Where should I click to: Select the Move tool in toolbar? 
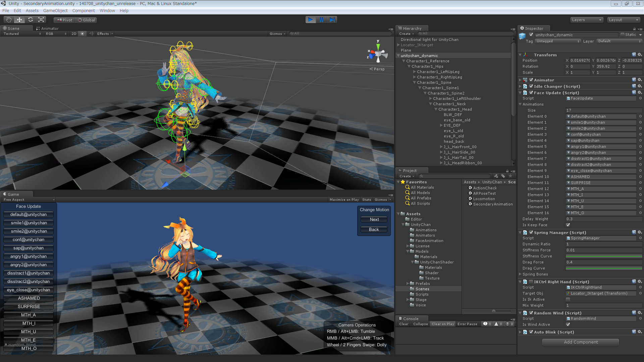[x=19, y=20]
